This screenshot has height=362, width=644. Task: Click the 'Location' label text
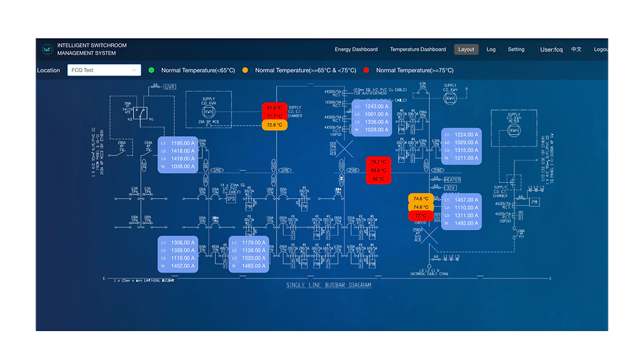pos(49,70)
